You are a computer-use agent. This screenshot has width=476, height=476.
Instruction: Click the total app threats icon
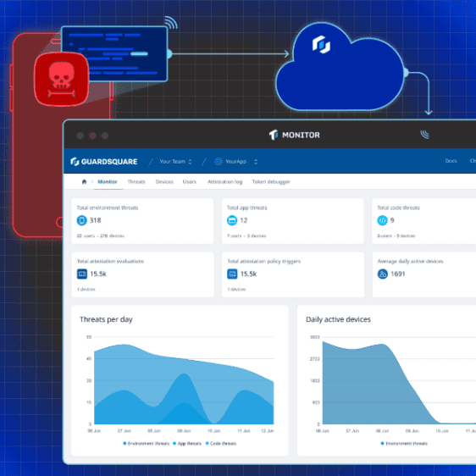(232, 220)
